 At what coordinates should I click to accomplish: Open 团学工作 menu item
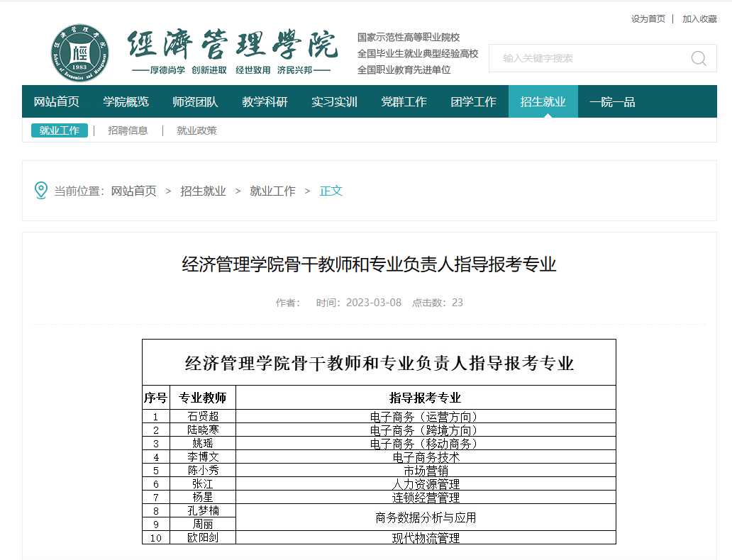474,102
